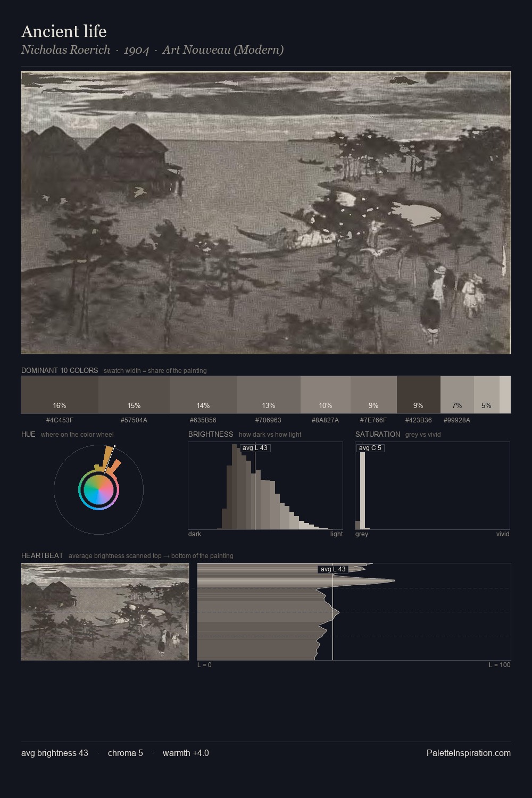Click the saturation histogram chart
This screenshot has height=798, width=532.
433,486
